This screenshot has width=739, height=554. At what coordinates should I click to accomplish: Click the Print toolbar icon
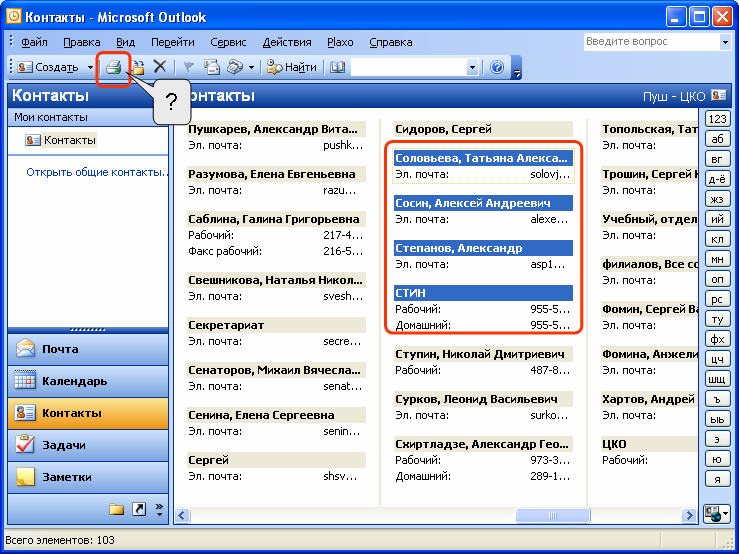(x=114, y=67)
